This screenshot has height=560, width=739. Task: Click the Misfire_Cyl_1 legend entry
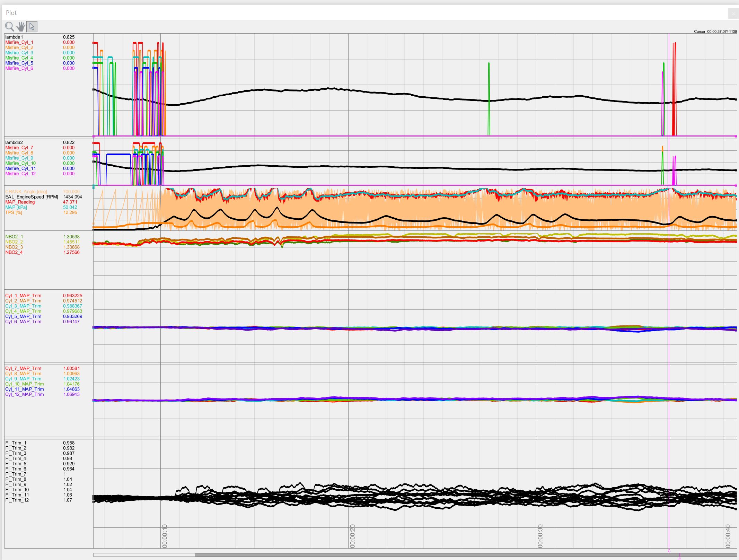(19, 42)
